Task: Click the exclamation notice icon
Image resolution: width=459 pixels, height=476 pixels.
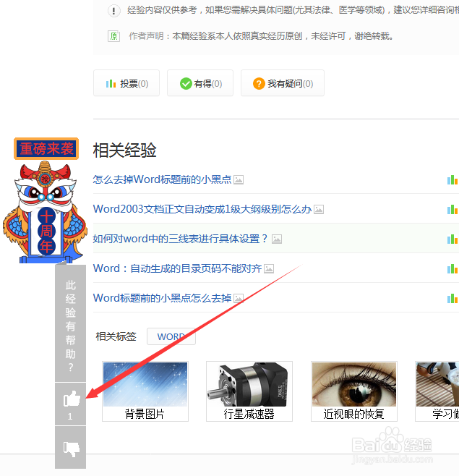Action: [113, 11]
